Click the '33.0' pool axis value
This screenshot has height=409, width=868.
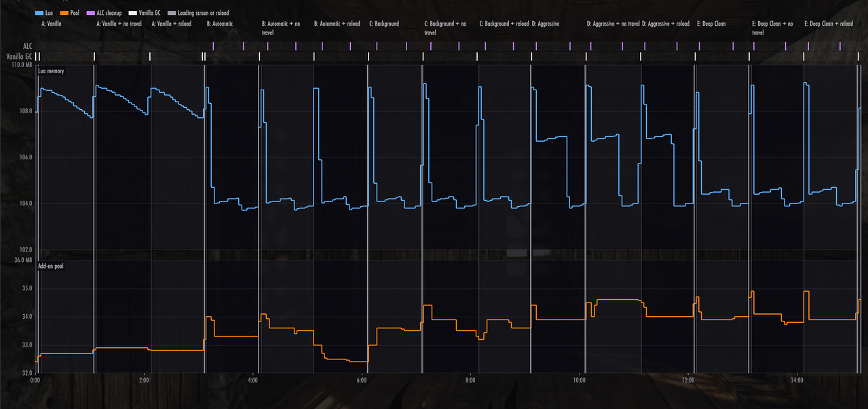click(x=27, y=345)
